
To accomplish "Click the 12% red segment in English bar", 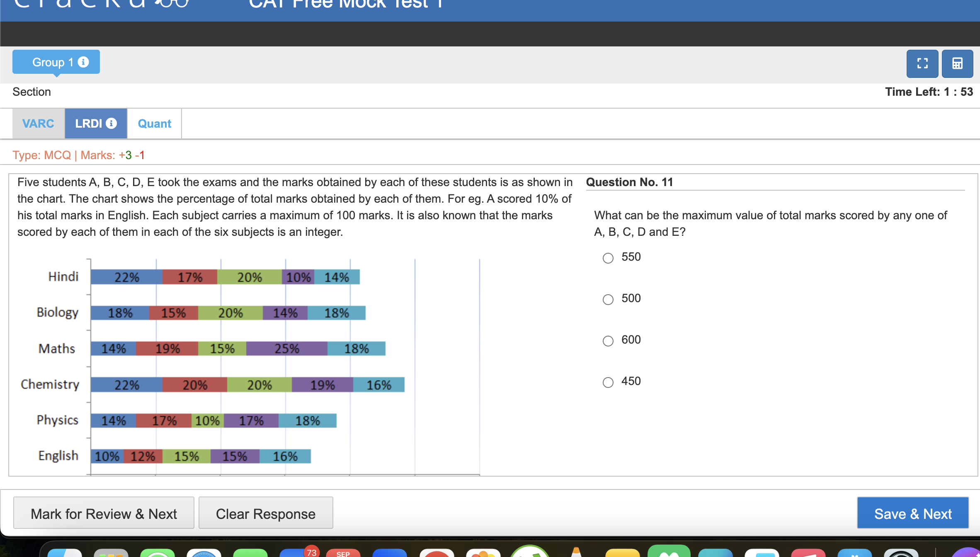I will [143, 456].
